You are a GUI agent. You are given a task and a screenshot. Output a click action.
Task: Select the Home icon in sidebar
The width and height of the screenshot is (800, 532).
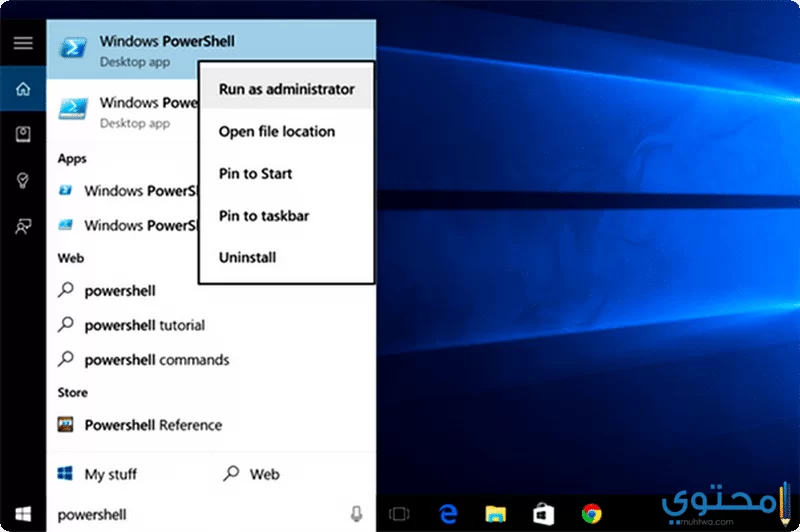23,89
